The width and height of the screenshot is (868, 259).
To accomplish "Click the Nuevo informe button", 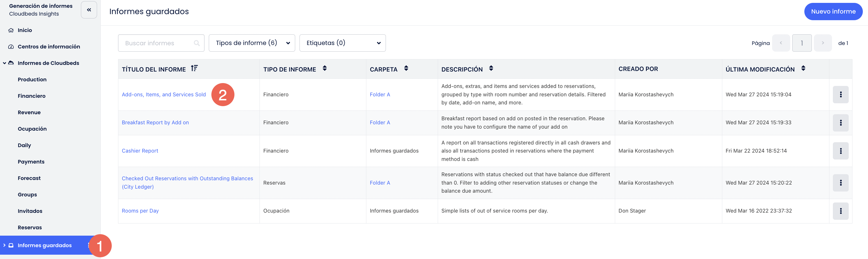I will [833, 12].
